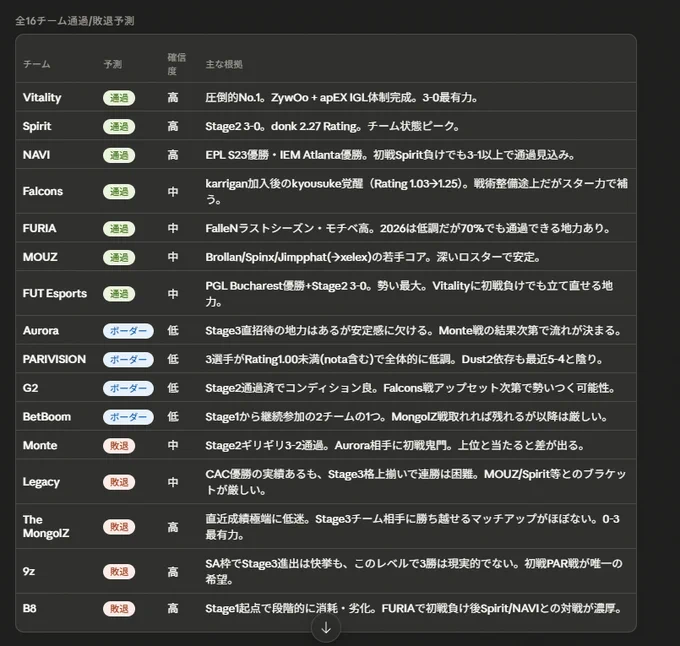Click the 確信度 column header
Screen dimensions: 680x646
177,64
